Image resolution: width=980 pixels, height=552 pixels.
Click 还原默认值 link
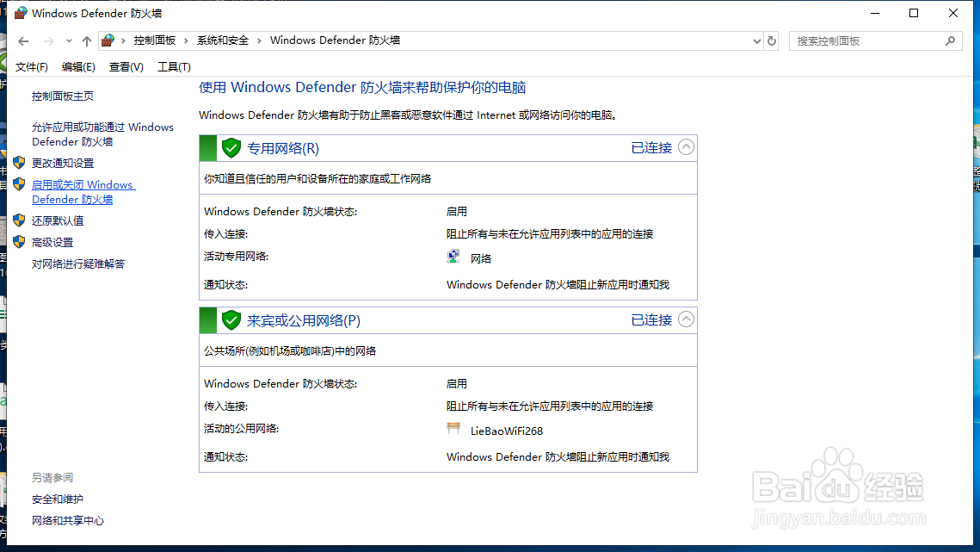pyautogui.click(x=58, y=221)
